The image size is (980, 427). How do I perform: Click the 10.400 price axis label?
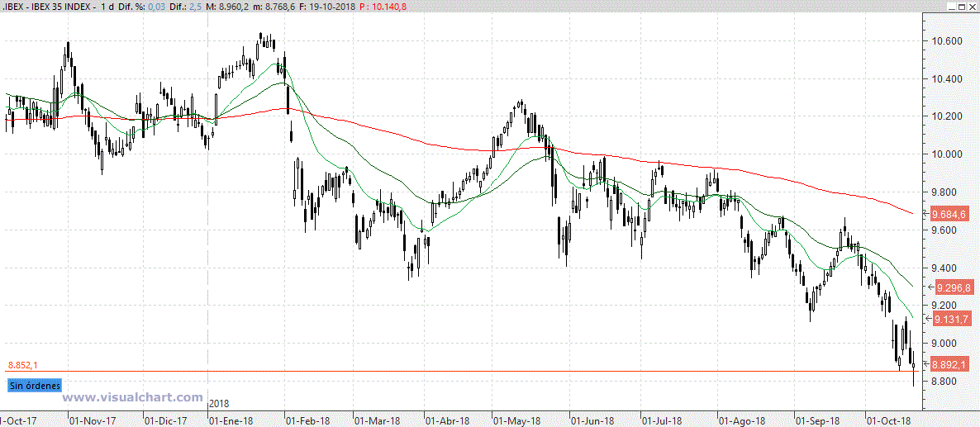(x=945, y=79)
